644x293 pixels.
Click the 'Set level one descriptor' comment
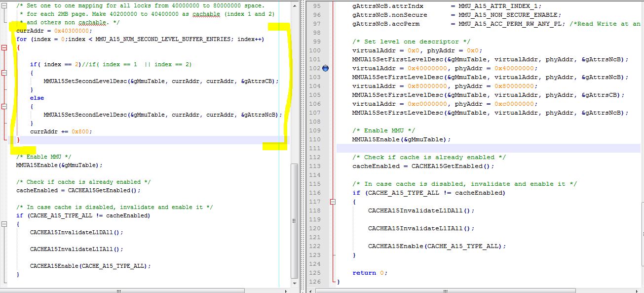coord(411,42)
